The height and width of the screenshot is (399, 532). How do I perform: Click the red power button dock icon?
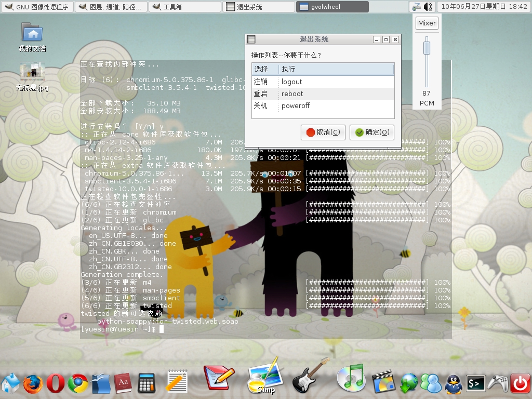click(x=521, y=383)
